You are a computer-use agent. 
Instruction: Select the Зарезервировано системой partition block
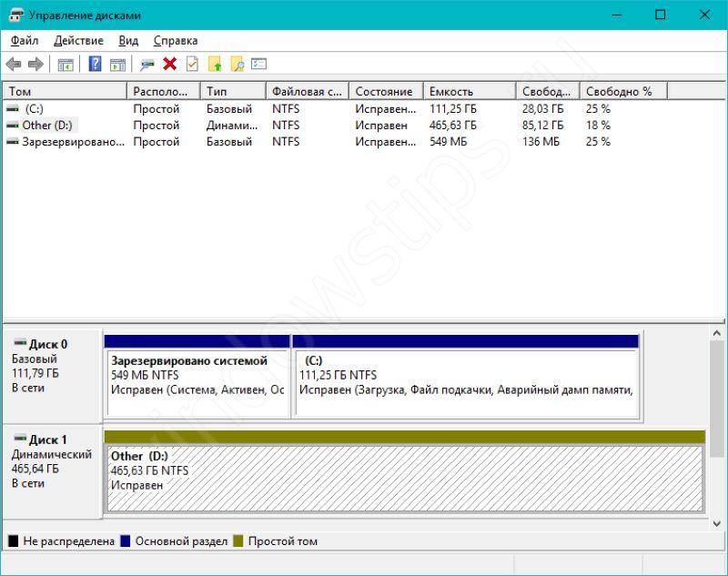(197, 377)
